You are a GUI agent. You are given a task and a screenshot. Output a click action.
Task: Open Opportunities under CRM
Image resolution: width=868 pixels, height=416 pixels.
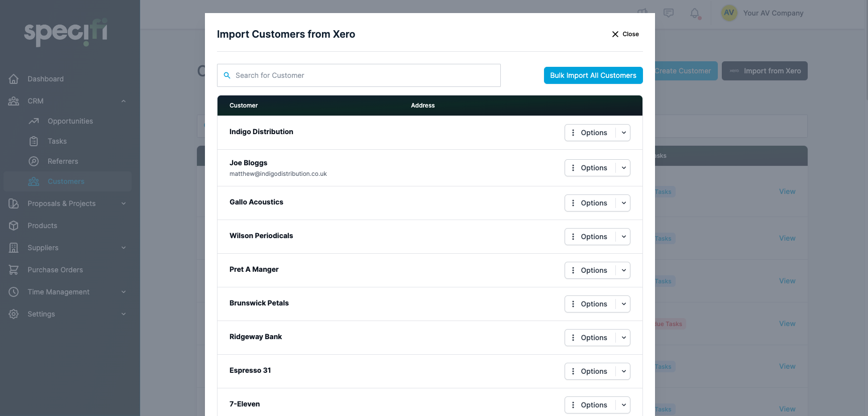pos(70,121)
